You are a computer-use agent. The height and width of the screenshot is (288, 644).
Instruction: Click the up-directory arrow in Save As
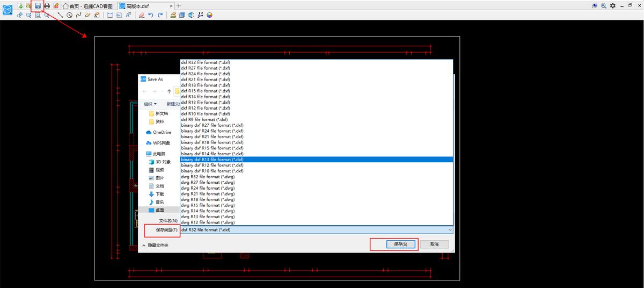169,91
